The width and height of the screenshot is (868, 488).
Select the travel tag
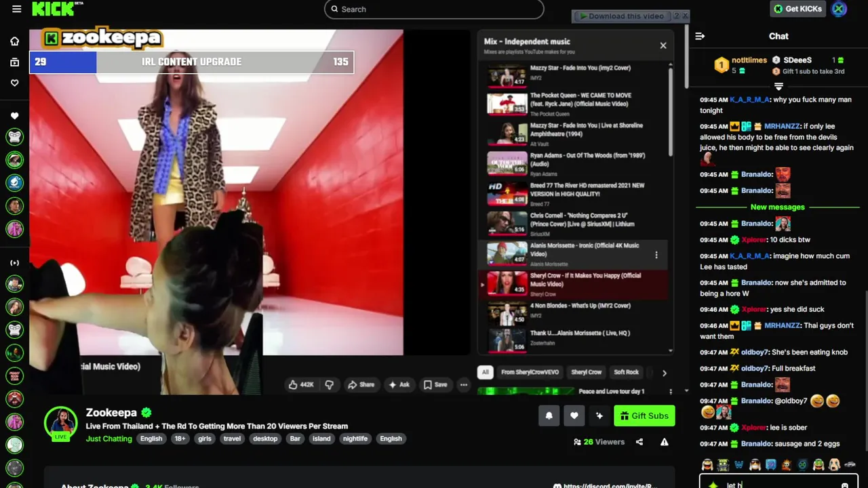(x=233, y=439)
